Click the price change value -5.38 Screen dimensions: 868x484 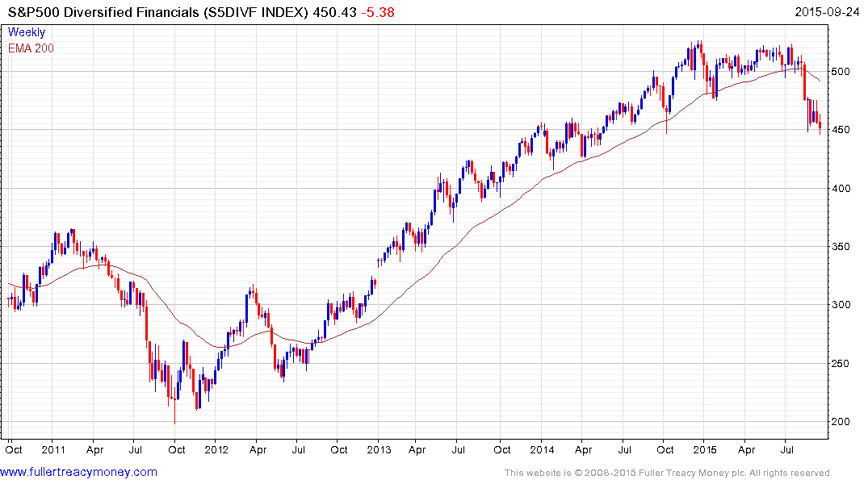coord(378,12)
